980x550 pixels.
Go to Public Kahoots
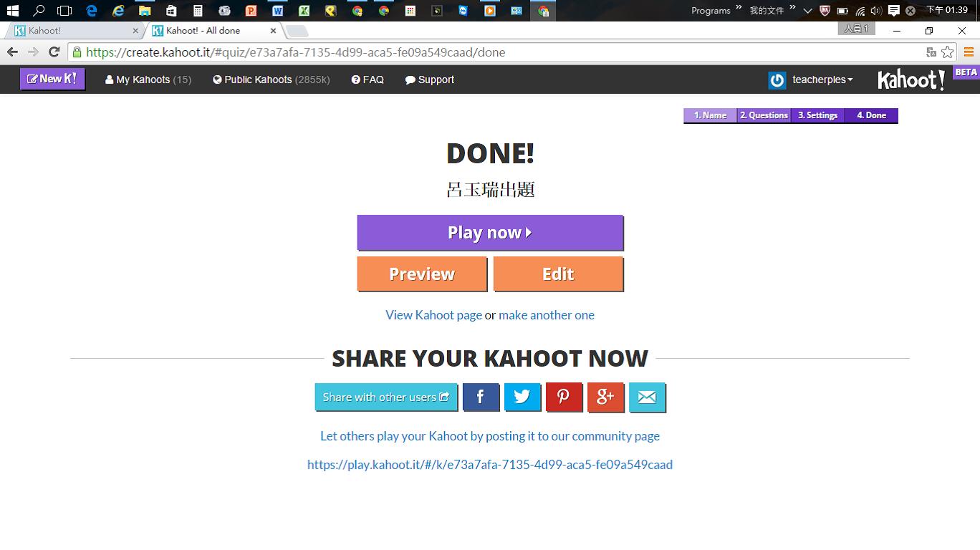tap(271, 79)
